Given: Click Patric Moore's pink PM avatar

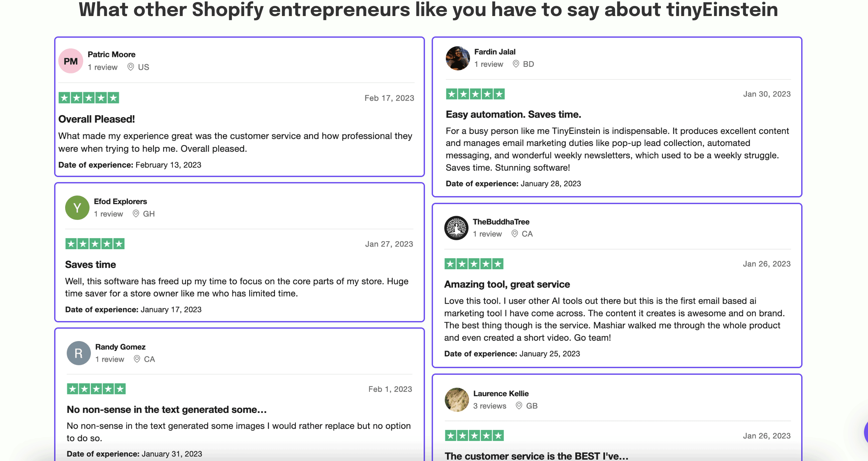Looking at the screenshot, I should pos(70,61).
